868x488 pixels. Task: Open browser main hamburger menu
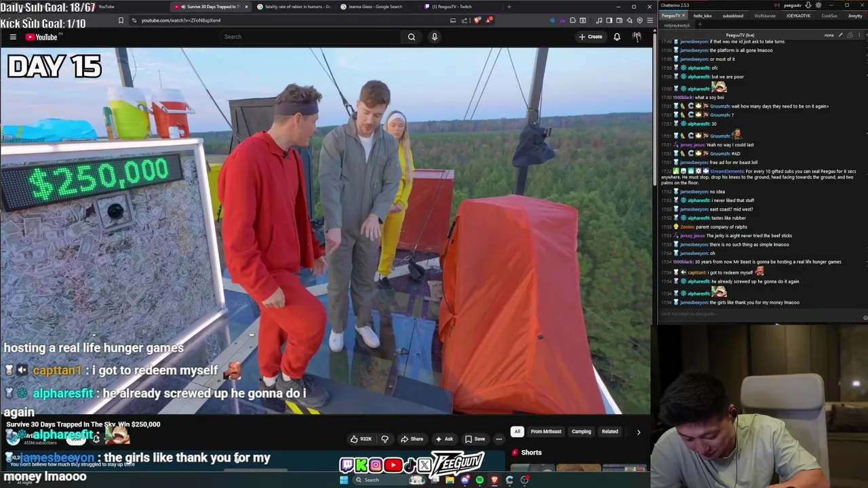(650, 20)
